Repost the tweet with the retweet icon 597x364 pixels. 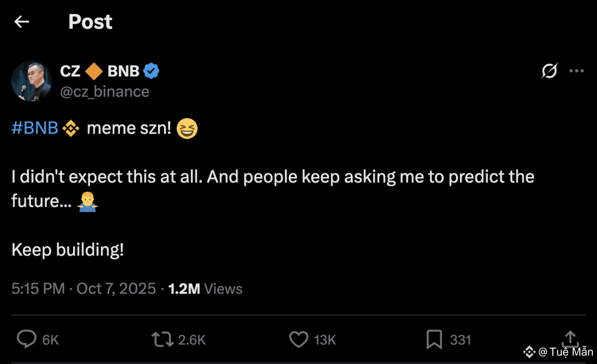163,339
